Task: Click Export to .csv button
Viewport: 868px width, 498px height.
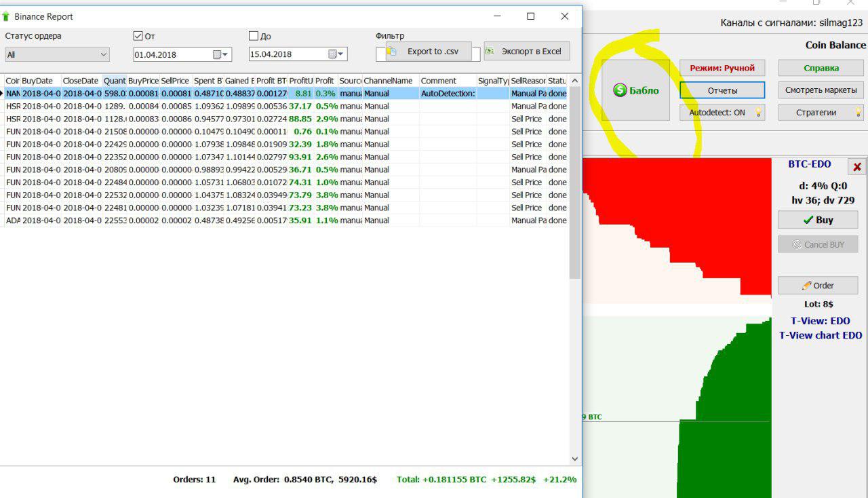Action: pyautogui.click(x=429, y=51)
